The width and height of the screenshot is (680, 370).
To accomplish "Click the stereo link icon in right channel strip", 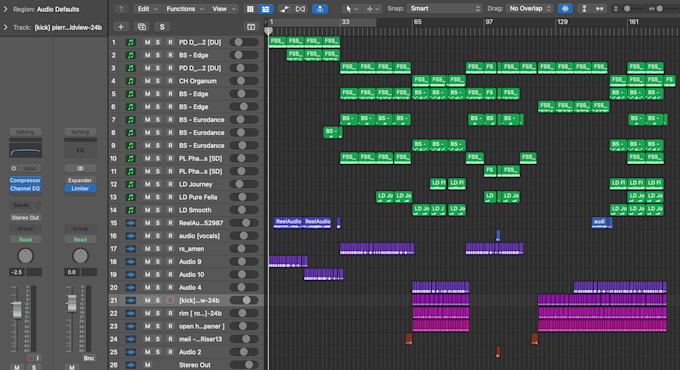I will (80, 168).
